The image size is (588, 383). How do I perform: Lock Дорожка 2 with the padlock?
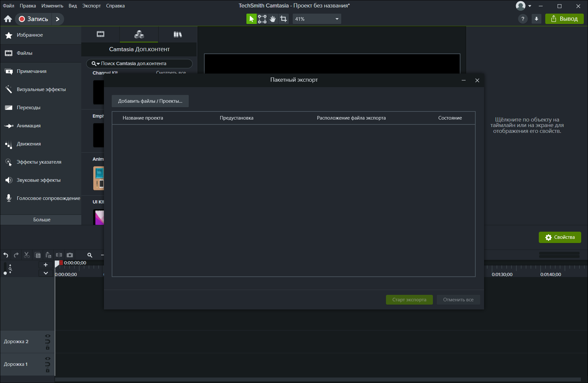48,348
